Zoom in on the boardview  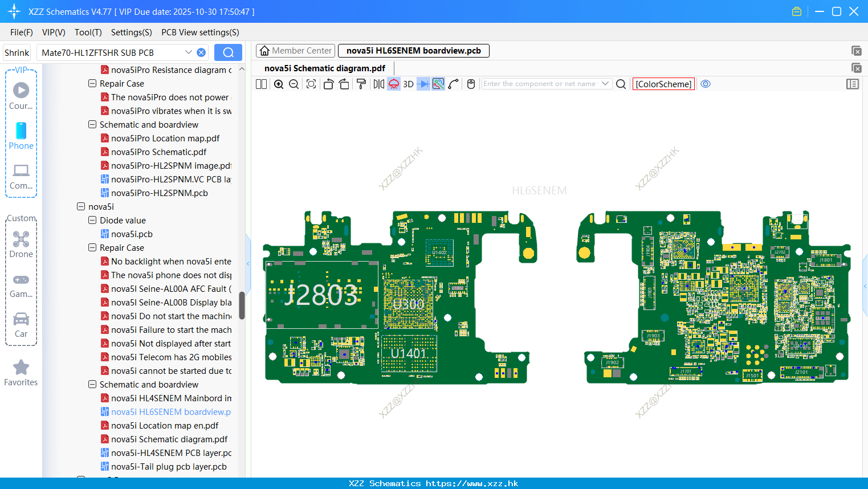(x=279, y=84)
